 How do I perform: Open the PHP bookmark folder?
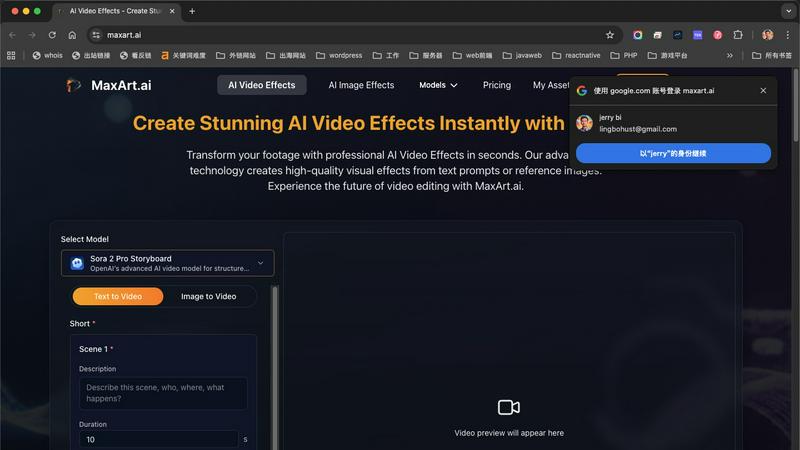pos(624,56)
